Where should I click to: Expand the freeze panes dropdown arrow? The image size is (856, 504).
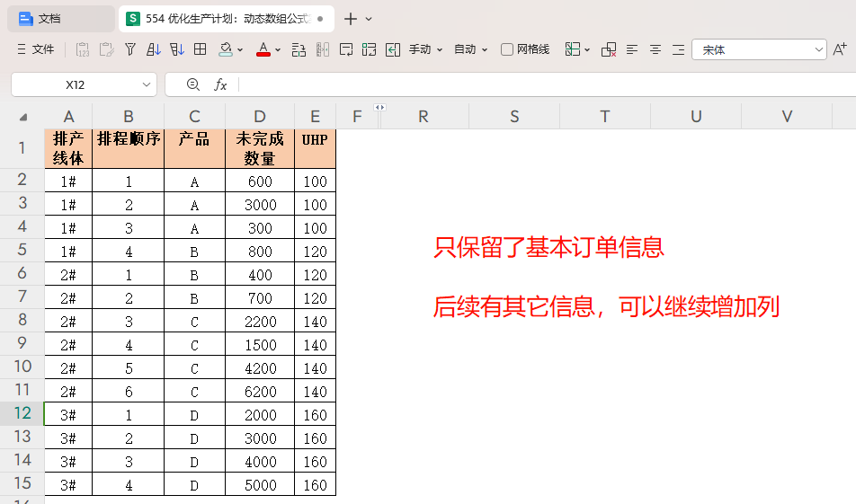pyautogui.click(x=587, y=50)
